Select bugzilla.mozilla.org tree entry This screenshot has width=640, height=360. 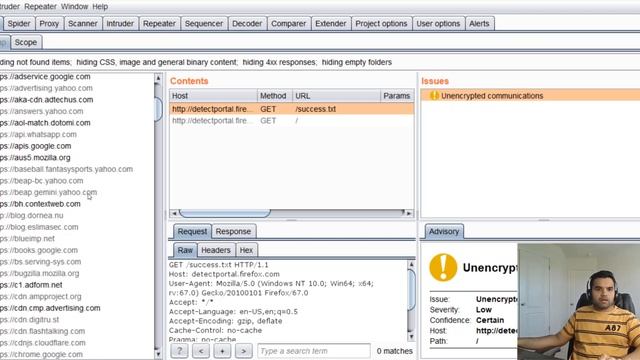click(x=40, y=273)
